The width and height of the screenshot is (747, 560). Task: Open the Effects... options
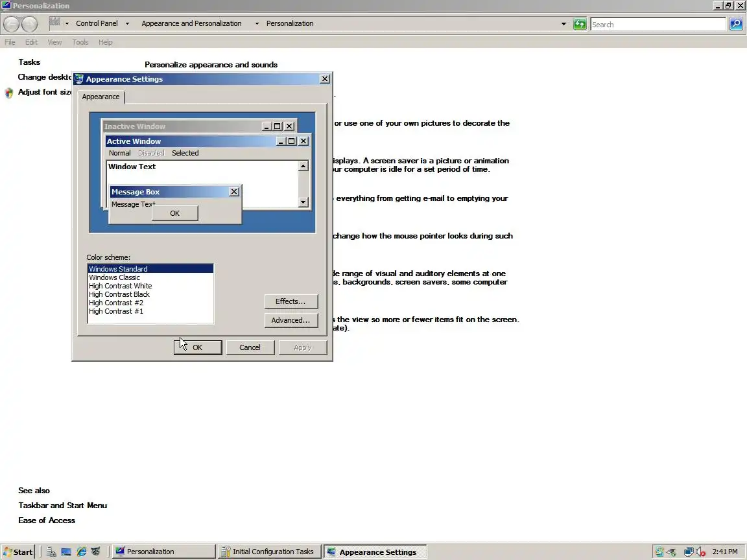[290, 301]
